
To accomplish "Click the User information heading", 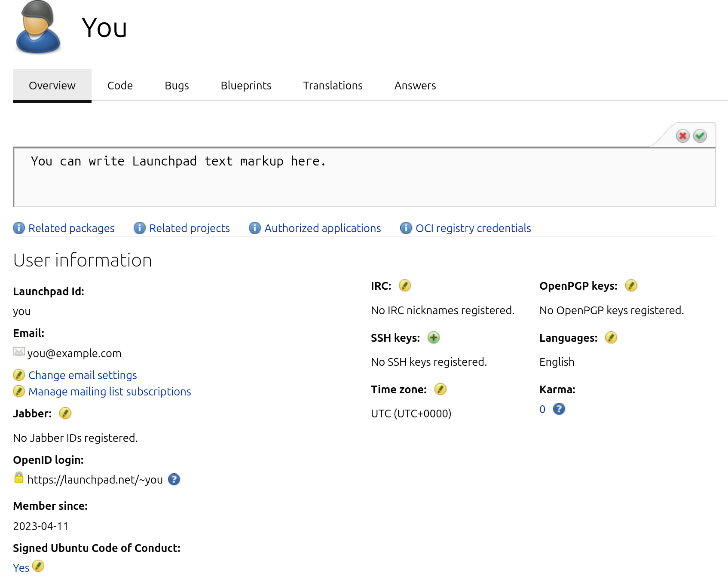I will point(83,260).
